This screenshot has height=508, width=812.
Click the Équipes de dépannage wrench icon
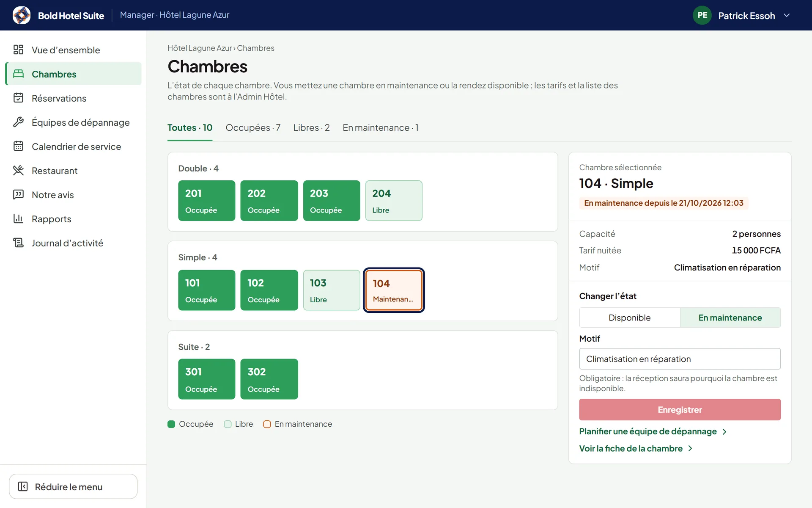coord(18,122)
